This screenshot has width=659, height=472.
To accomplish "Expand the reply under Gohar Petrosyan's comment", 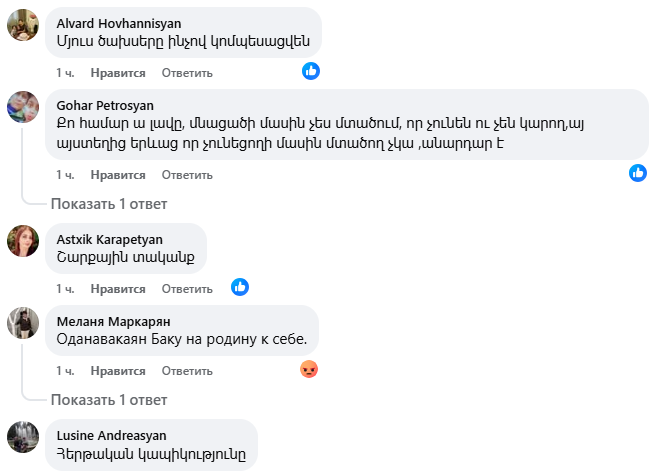I will [x=109, y=204].
